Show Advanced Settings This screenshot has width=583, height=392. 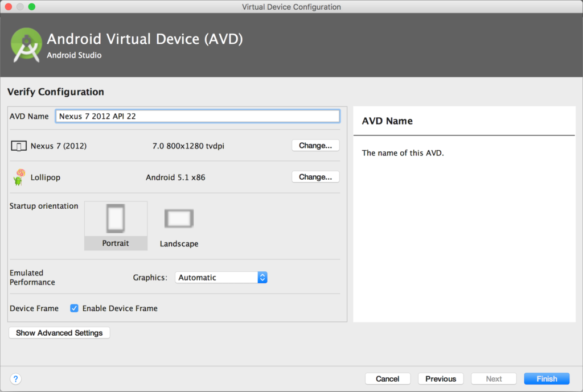click(x=59, y=333)
